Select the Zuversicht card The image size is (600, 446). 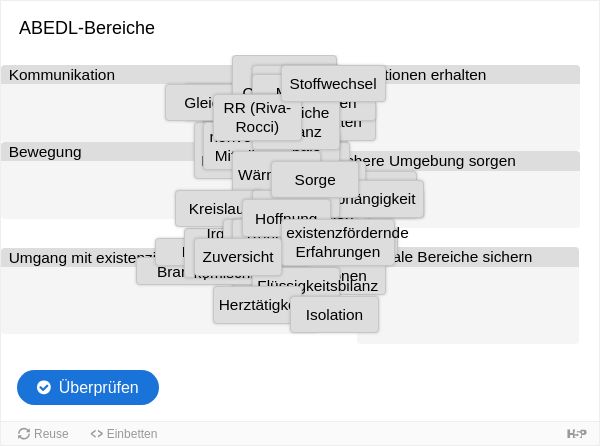click(x=238, y=257)
